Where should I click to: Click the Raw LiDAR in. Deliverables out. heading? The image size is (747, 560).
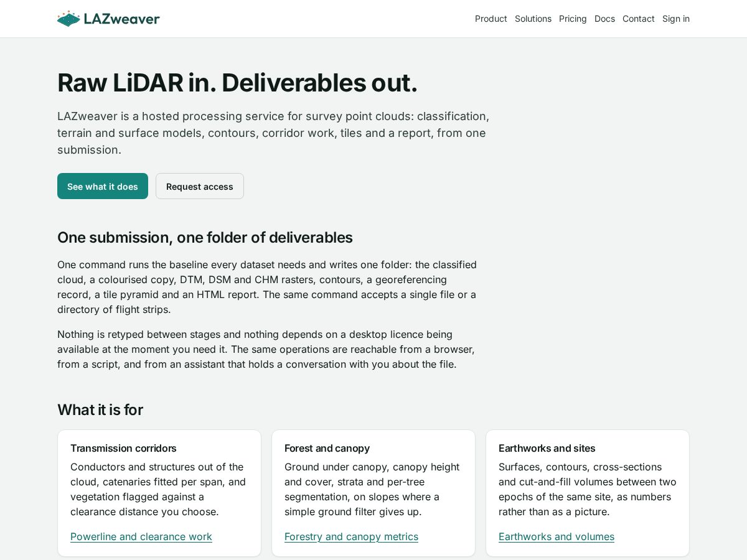coord(237,83)
